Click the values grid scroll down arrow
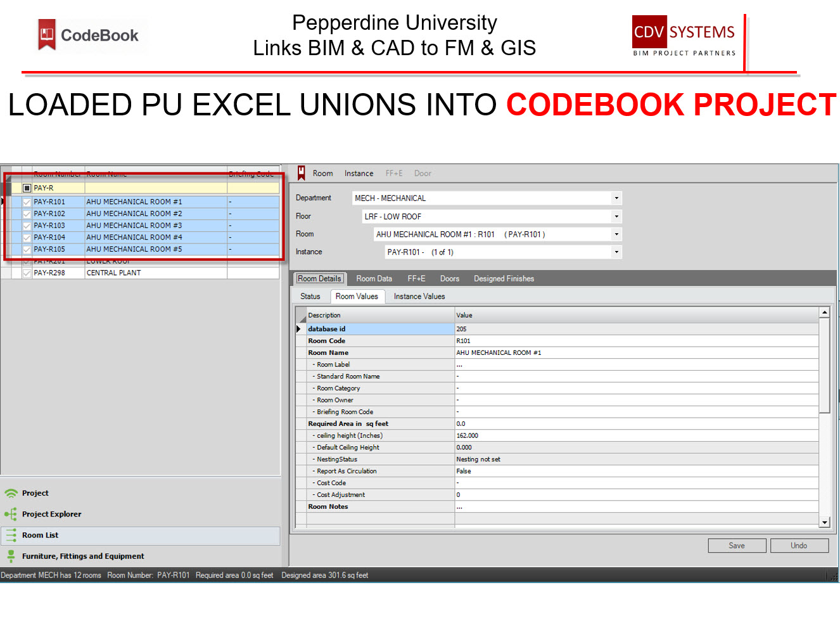This screenshot has height=630, width=840. click(824, 522)
